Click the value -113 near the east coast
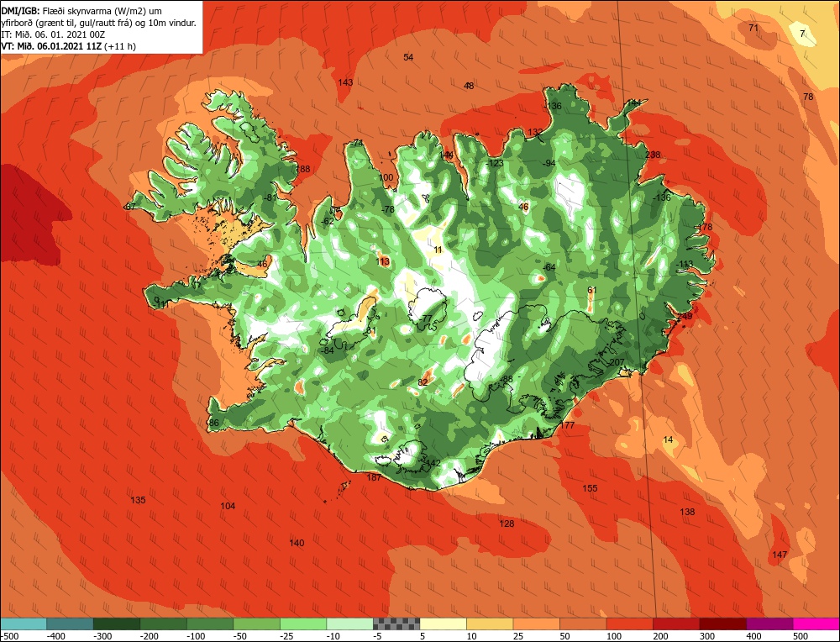840x642 pixels. (684, 264)
